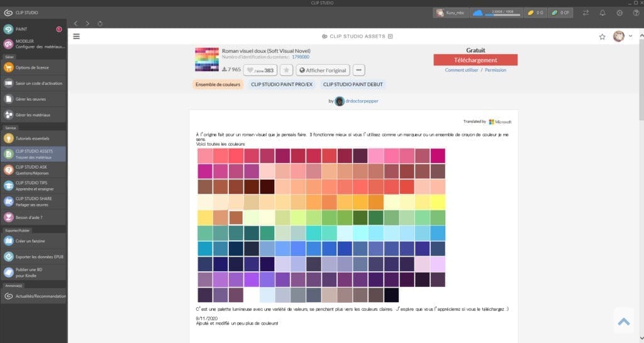Image resolution: width=644 pixels, height=343 pixels.
Task: Open the PAINT application
Action: tap(33, 29)
